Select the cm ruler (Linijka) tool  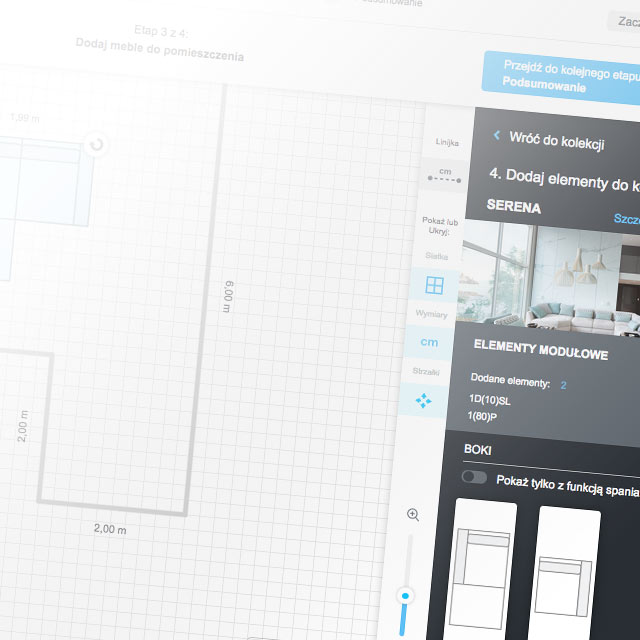pyautogui.click(x=444, y=176)
